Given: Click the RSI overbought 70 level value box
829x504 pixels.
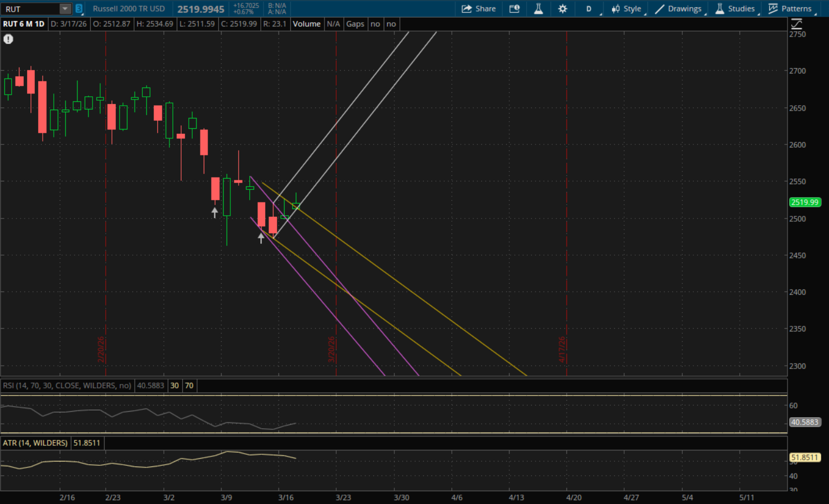Looking at the screenshot, I should [x=189, y=386].
